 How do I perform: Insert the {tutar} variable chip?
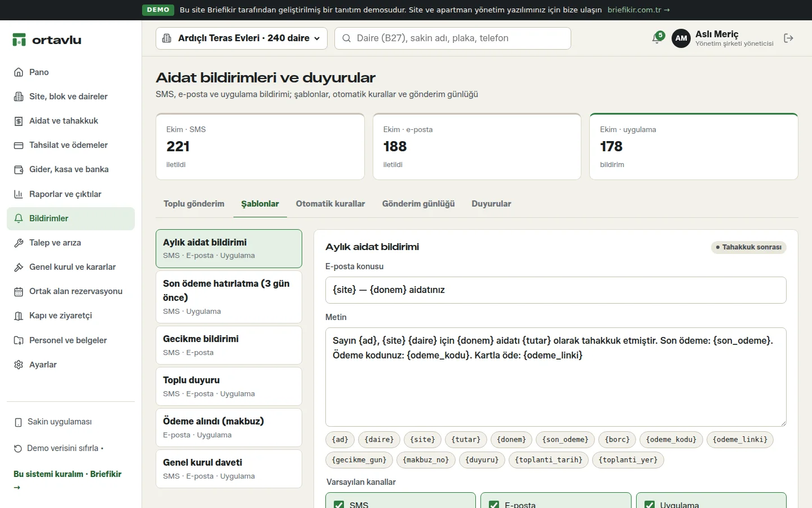[x=466, y=440]
